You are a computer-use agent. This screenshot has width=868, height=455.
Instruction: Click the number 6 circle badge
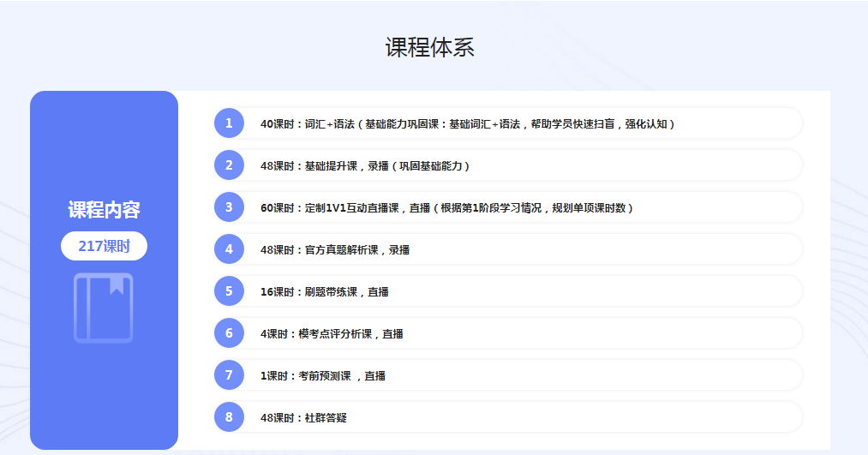pos(229,333)
